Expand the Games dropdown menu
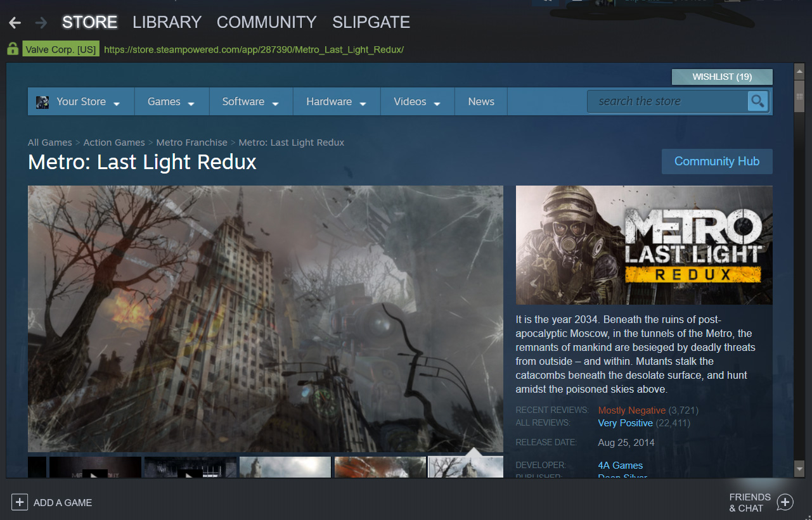812x520 pixels. 171,101
